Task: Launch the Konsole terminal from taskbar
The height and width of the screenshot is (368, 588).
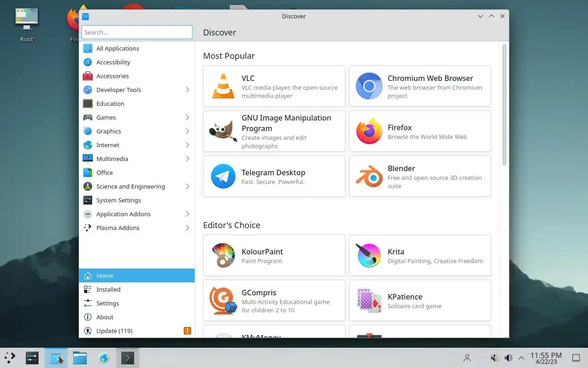Action: tap(128, 357)
